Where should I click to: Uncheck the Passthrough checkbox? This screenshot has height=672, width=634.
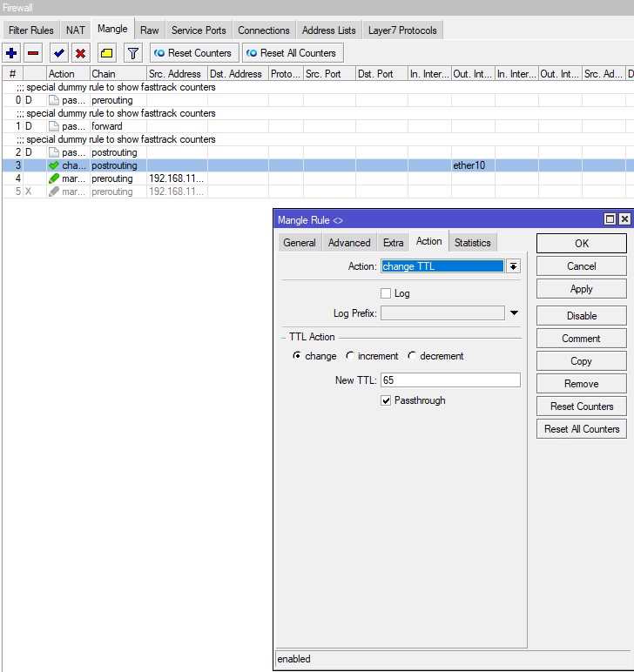(386, 400)
